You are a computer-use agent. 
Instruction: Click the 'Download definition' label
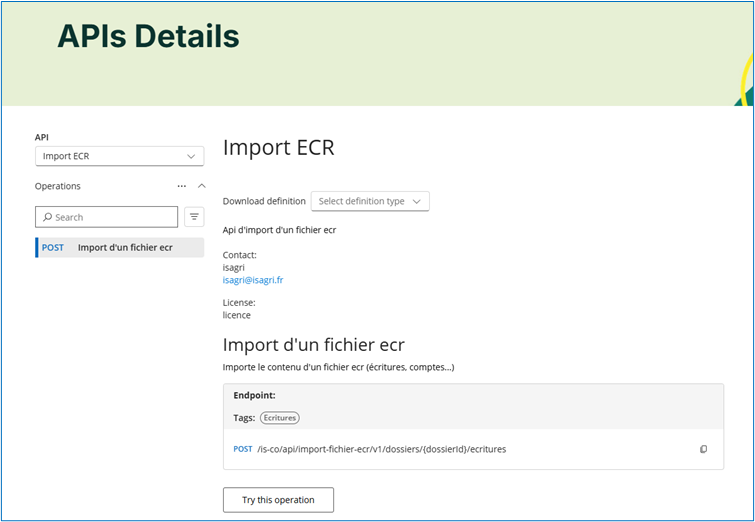tap(264, 201)
